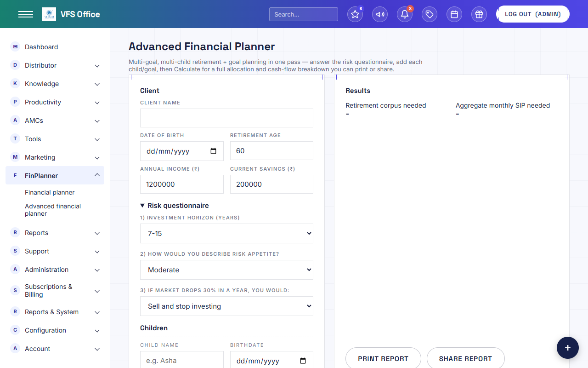Collapse the FinPlanner menu chevron
The height and width of the screenshot is (368, 588).
[x=97, y=175]
